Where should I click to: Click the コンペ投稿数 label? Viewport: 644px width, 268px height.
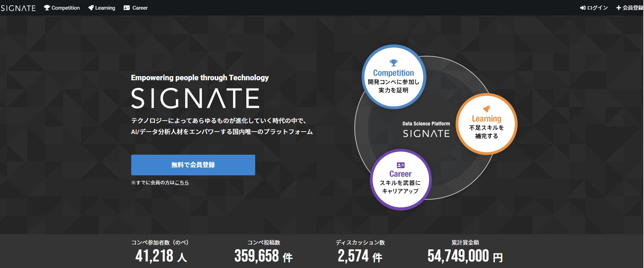264,243
